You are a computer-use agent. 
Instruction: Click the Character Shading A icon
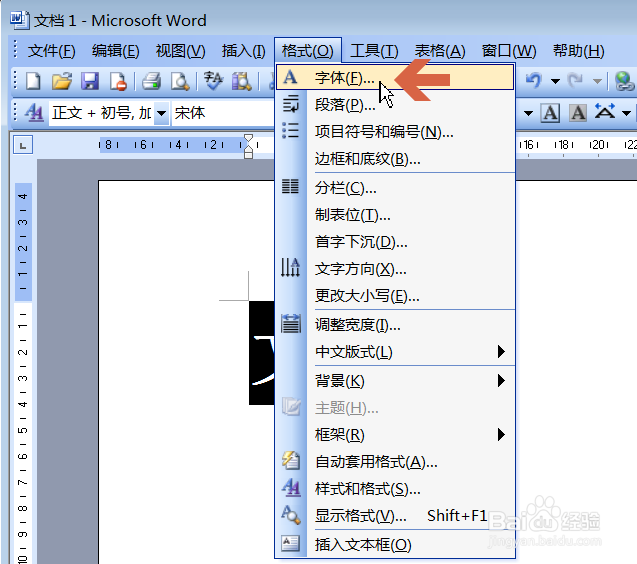(578, 113)
